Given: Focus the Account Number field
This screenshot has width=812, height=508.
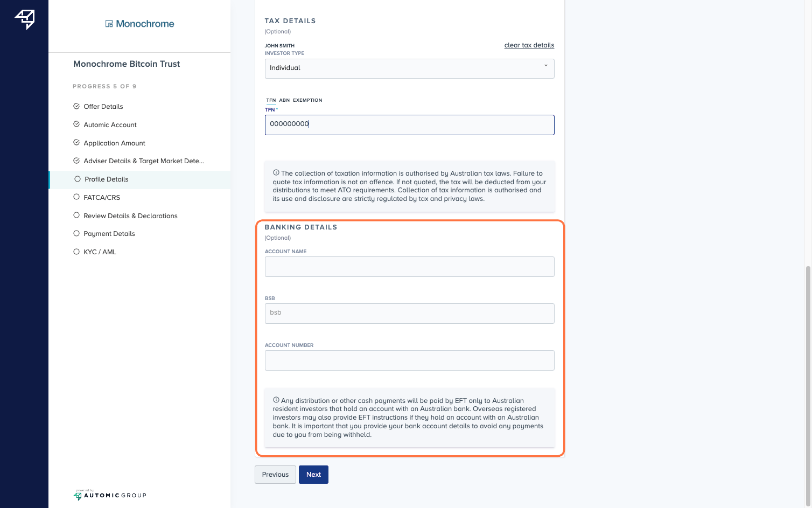Looking at the screenshot, I should 409,360.
